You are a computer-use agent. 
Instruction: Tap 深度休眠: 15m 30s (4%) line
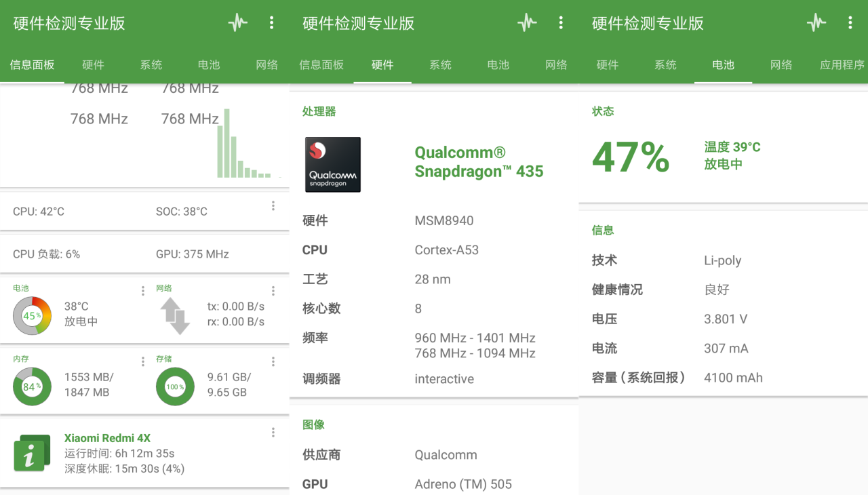[x=124, y=469]
